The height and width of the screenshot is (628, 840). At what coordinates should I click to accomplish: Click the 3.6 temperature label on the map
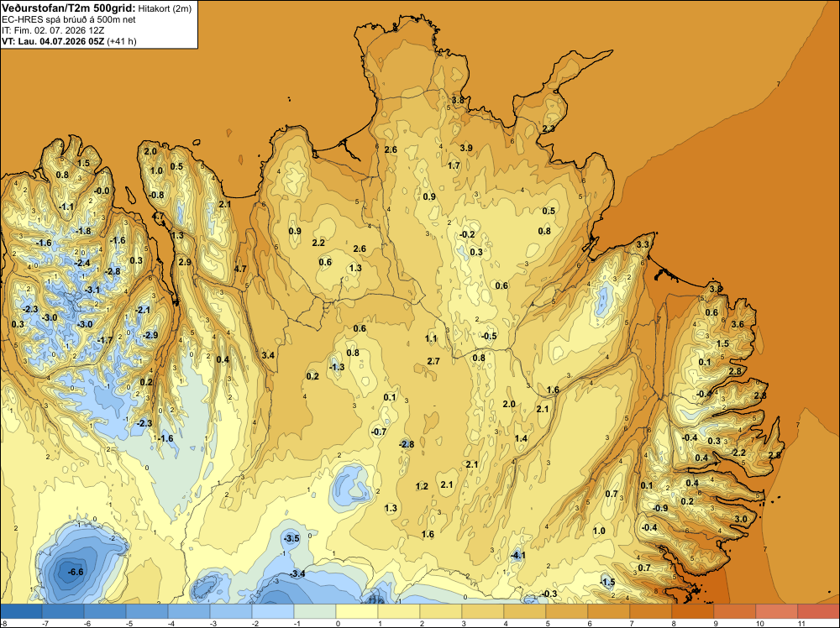(738, 324)
